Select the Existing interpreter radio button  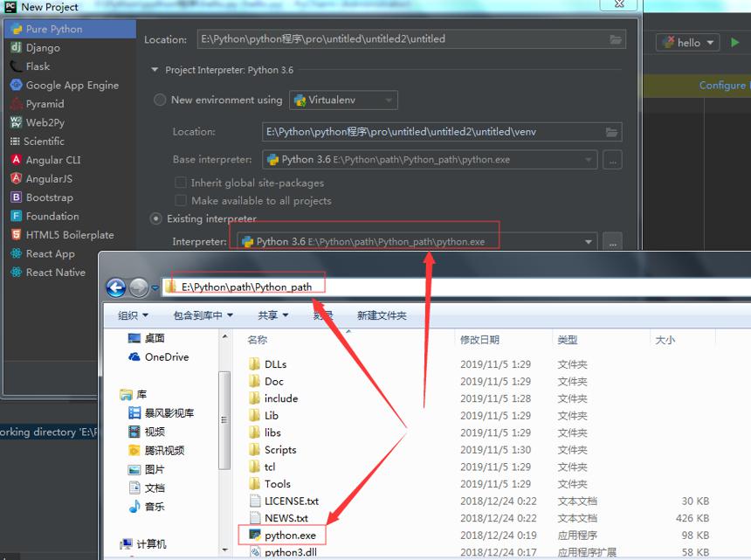(x=155, y=219)
